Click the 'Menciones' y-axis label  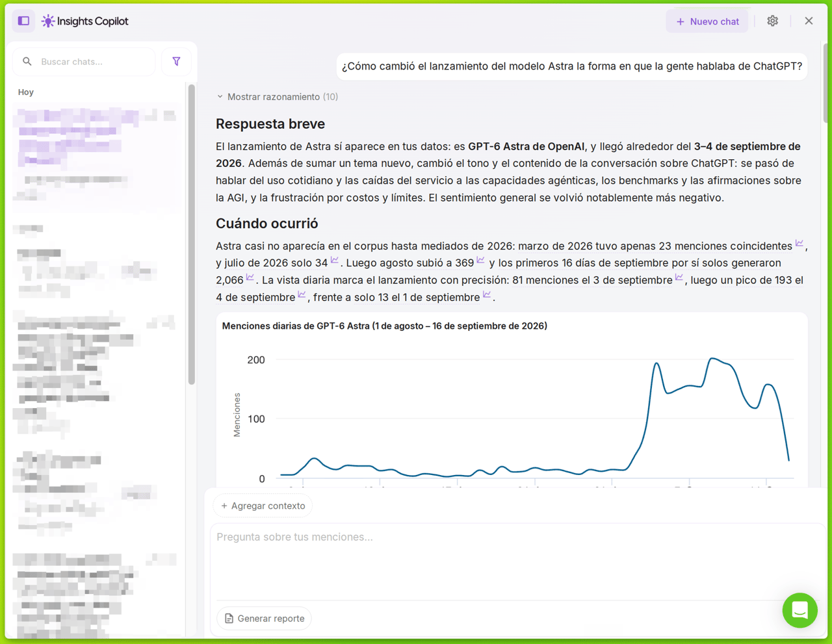[237, 415]
